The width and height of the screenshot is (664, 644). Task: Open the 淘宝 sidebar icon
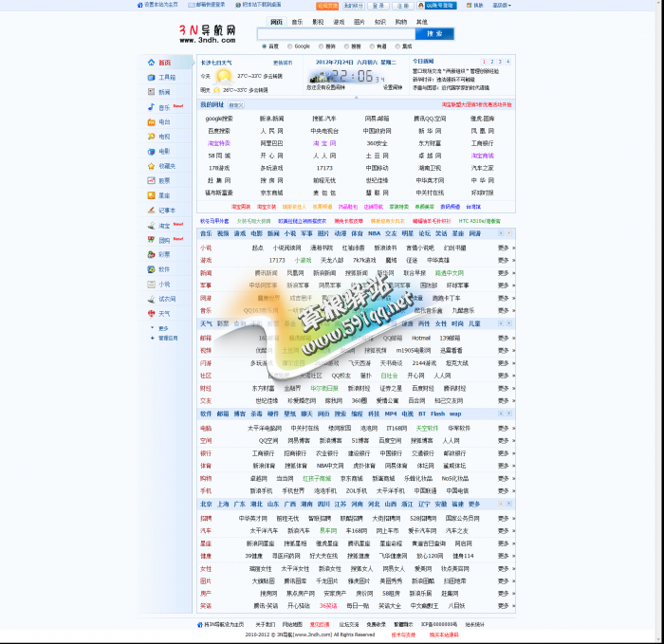pos(151,225)
